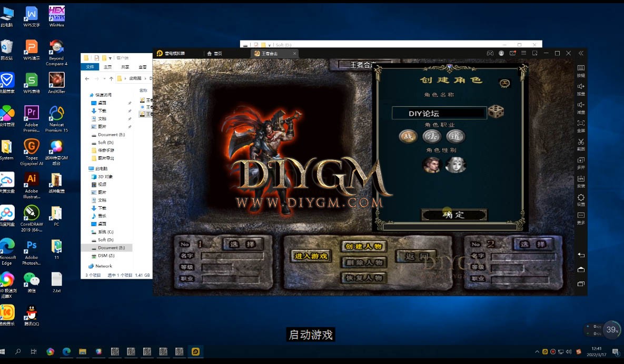This screenshot has height=364, width=624.
Task: Open recent locations dropdown in File Explorer
Action: point(104,79)
